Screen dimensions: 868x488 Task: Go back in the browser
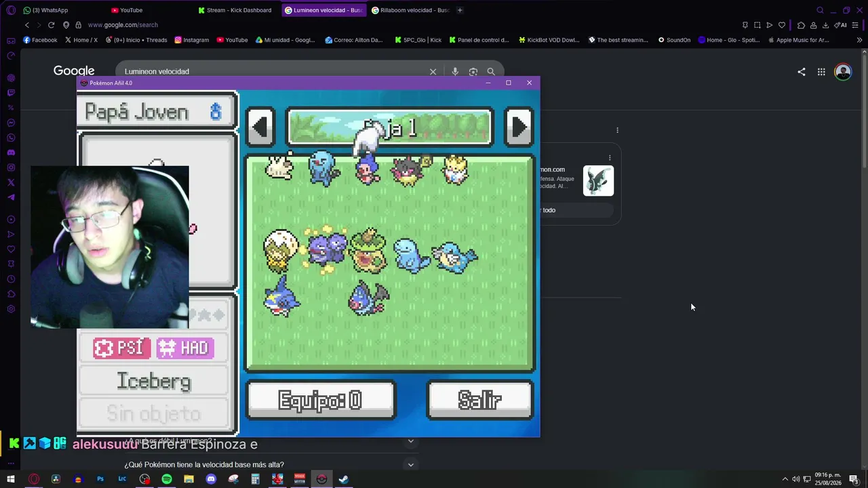click(x=27, y=25)
